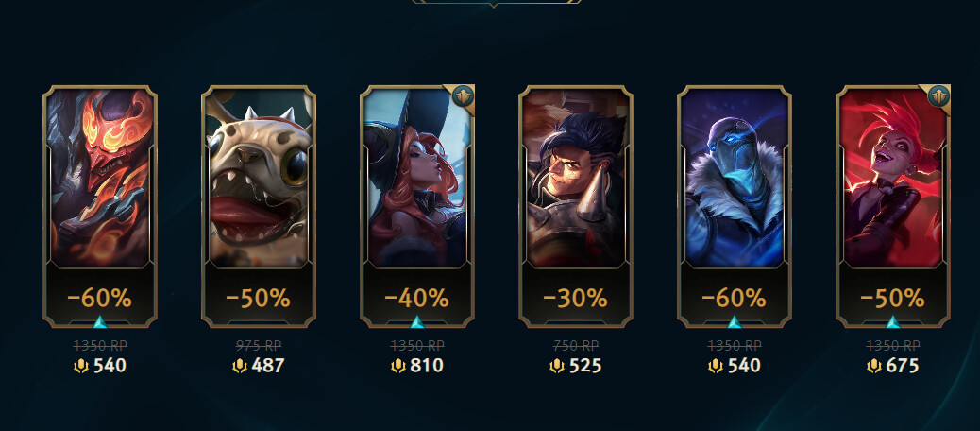Image resolution: width=980 pixels, height=431 pixels.
Task: Click the struck-through 750 RP price
Action: point(576,345)
